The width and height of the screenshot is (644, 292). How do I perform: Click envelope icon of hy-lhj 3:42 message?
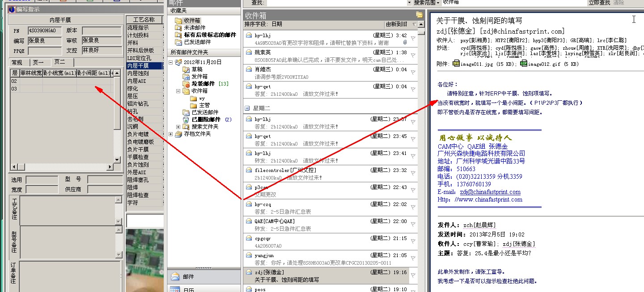pos(249,35)
